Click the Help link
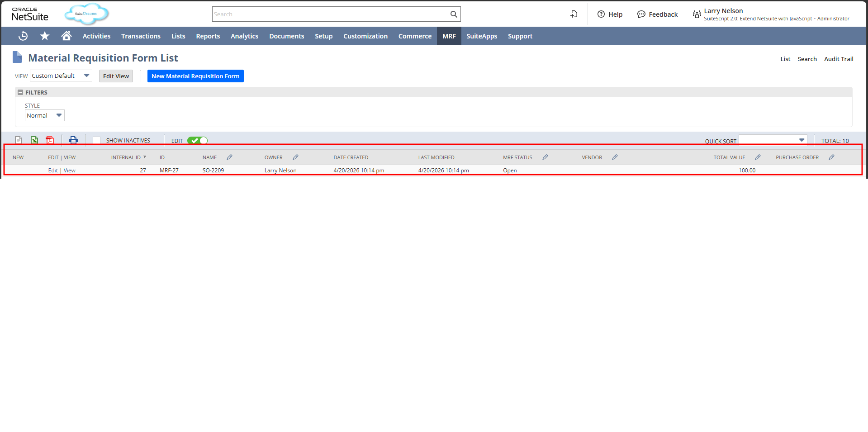Viewport: 868px width, 432px height. 615,14
